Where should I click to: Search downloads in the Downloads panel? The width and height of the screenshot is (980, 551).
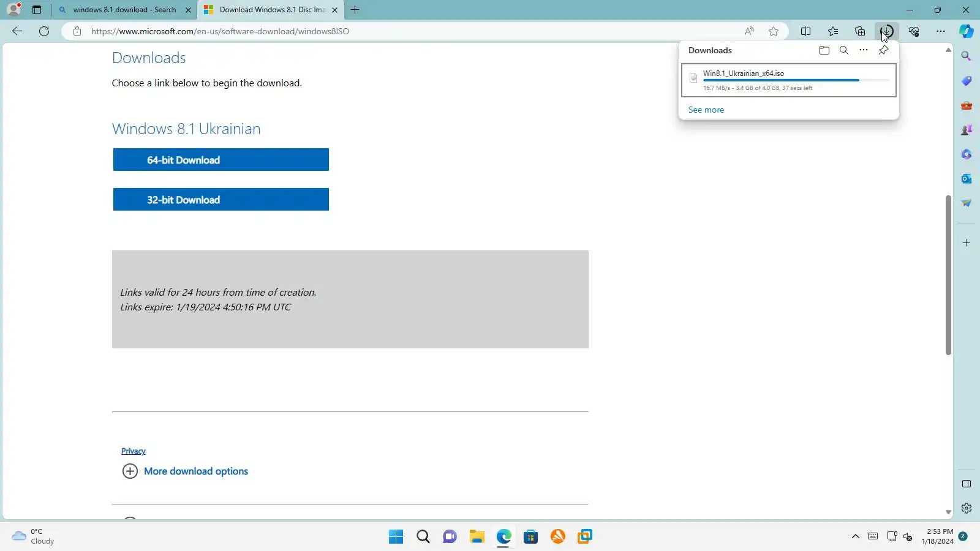[844, 50]
